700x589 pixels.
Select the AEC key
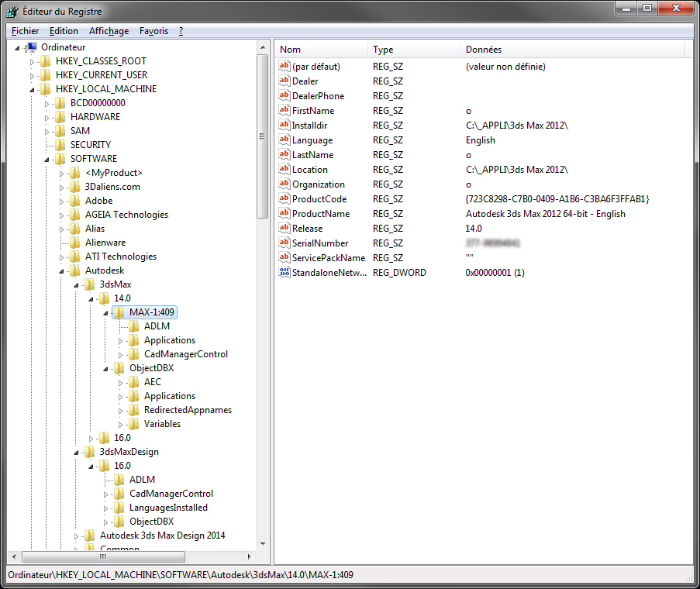[152, 382]
